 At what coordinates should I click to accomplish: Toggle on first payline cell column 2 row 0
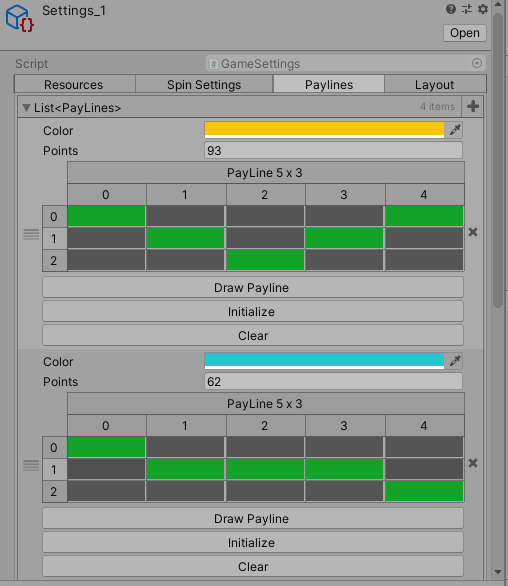click(265, 216)
